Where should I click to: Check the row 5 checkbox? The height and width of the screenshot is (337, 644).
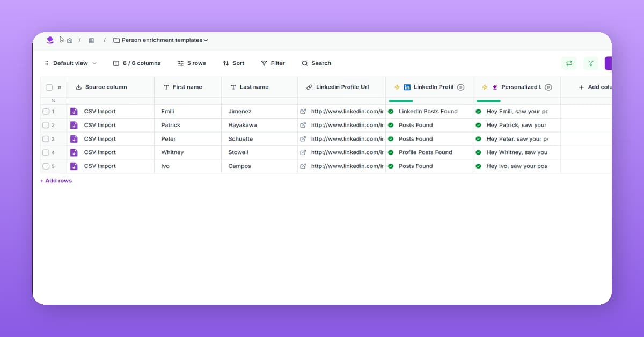tap(46, 166)
